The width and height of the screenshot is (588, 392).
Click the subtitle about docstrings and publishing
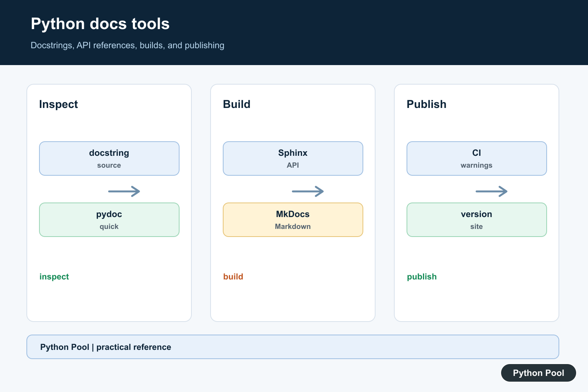(x=127, y=45)
